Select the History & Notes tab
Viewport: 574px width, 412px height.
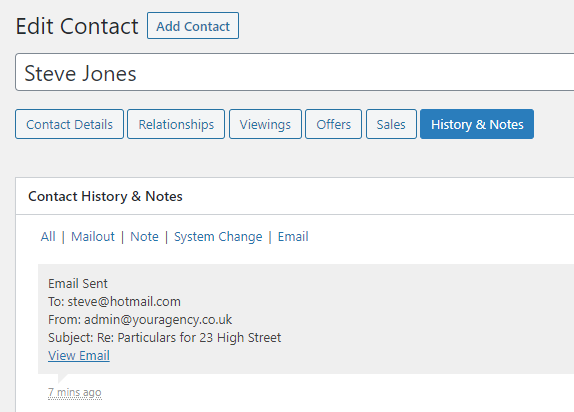click(x=477, y=124)
